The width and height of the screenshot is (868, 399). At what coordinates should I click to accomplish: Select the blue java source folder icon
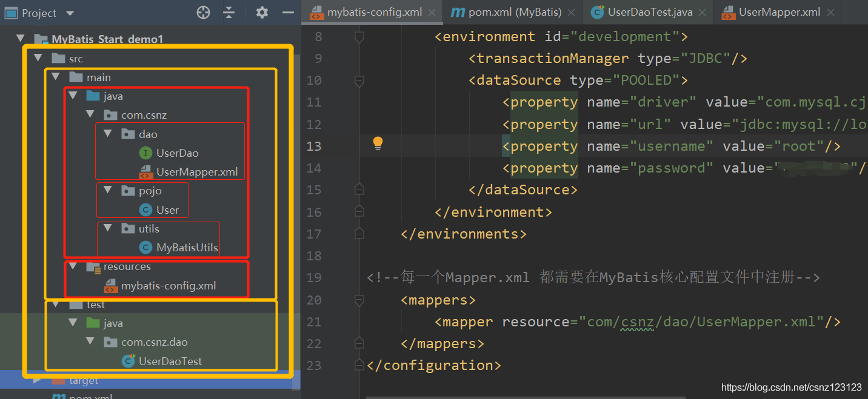point(93,96)
